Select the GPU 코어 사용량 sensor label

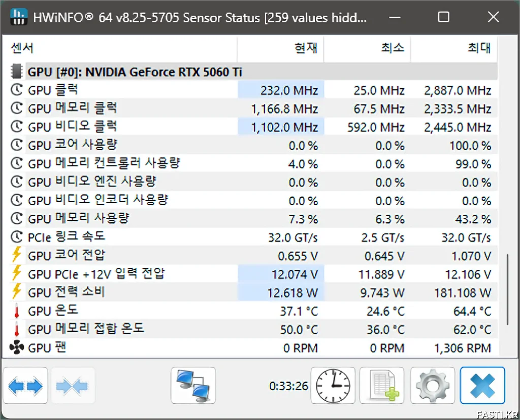pyautogui.click(x=73, y=145)
